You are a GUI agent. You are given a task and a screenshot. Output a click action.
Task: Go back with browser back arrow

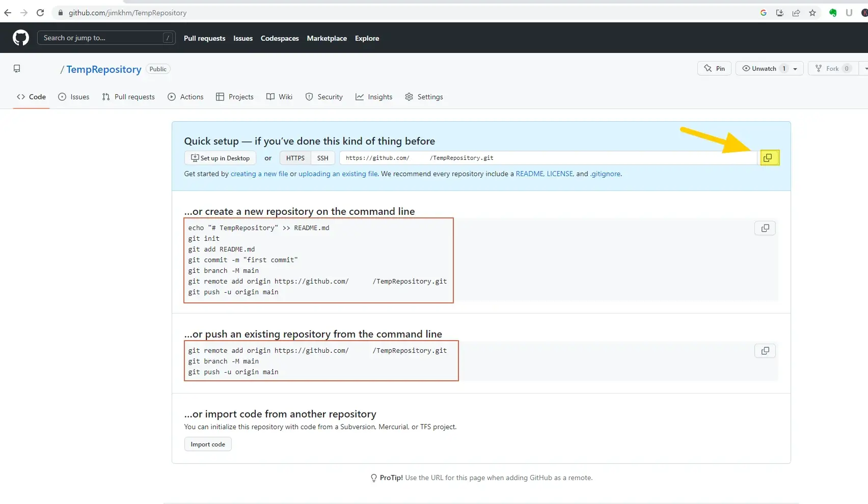click(x=8, y=13)
